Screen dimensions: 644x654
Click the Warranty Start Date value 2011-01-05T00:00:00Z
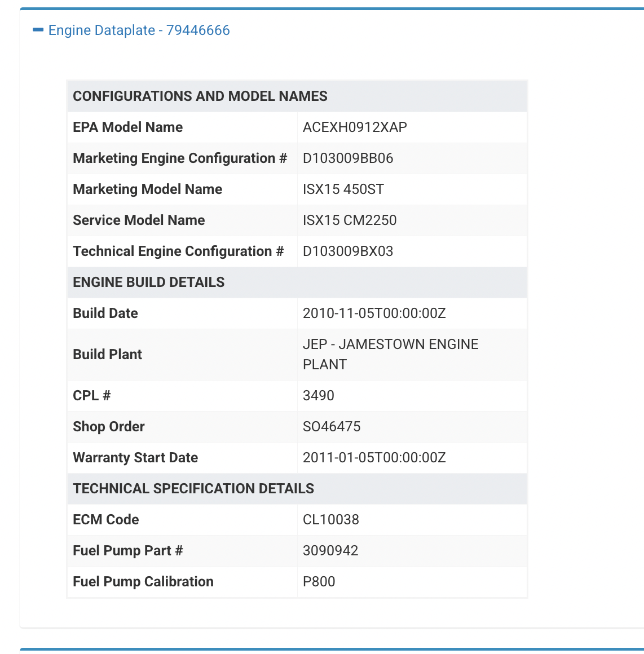[x=374, y=458]
